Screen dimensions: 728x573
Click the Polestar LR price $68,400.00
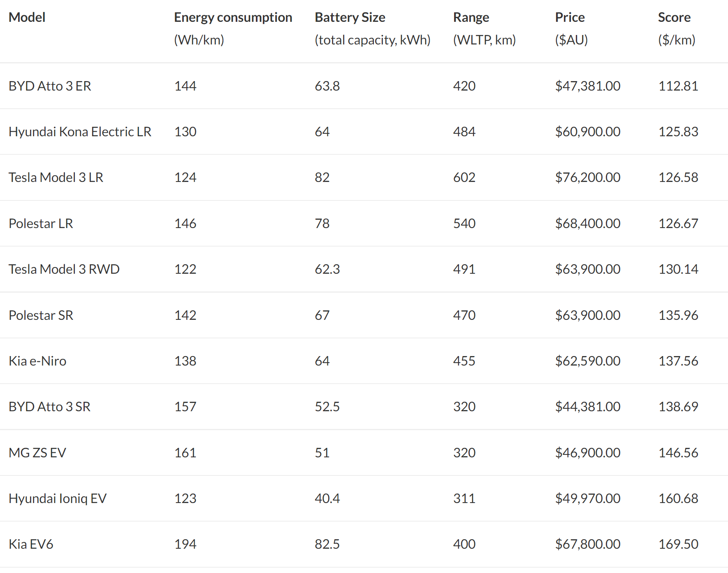pyautogui.click(x=587, y=224)
